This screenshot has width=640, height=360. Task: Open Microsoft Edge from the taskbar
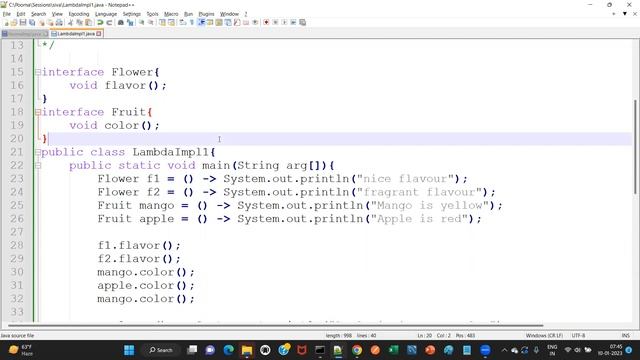[x=229, y=350]
